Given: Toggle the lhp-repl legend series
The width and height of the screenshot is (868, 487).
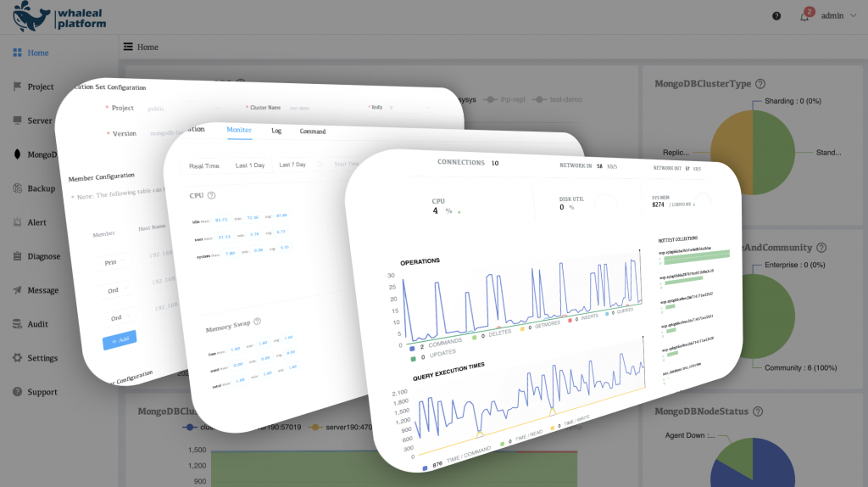Looking at the screenshot, I should pyautogui.click(x=507, y=100).
